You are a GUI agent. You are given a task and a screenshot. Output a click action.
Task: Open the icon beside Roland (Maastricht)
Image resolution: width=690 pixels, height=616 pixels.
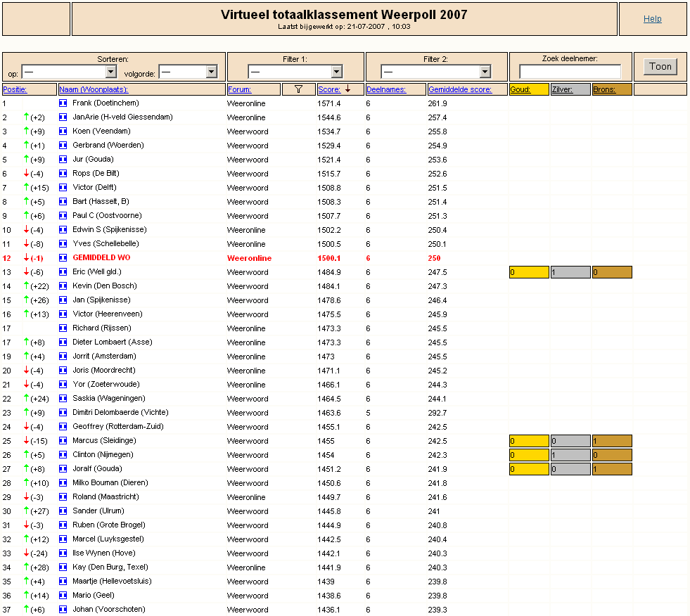63,497
